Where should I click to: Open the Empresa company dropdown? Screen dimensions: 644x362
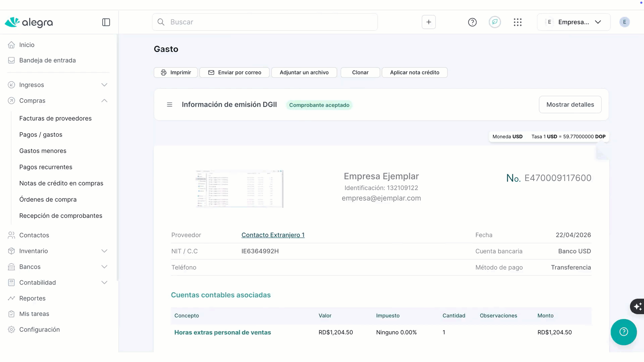(574, 22)
